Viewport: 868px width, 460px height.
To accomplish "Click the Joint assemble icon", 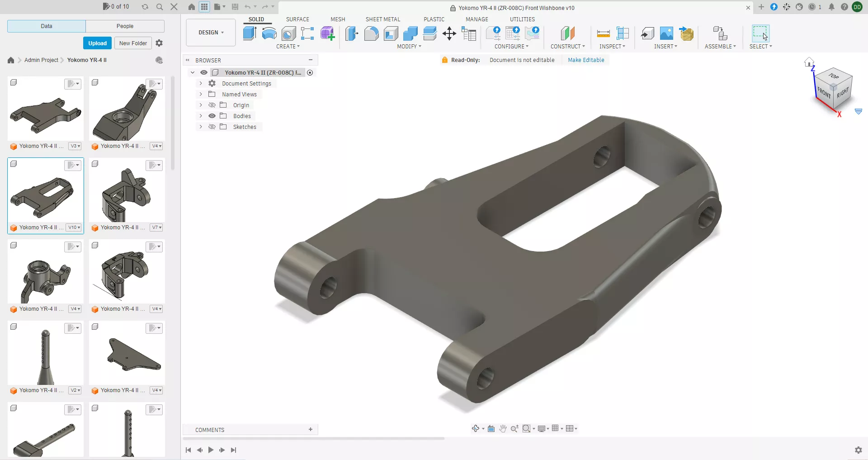I will (x=720, y=33).
